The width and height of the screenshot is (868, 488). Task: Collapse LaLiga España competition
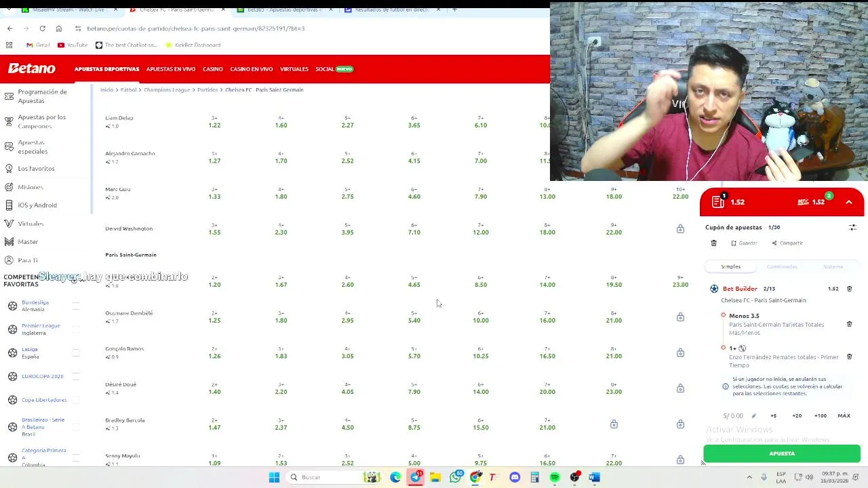click(76, 352)
